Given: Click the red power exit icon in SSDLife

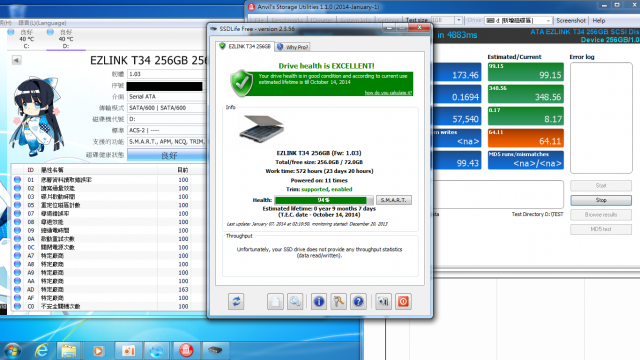Looking at the screenshot, I should [403, 302].
